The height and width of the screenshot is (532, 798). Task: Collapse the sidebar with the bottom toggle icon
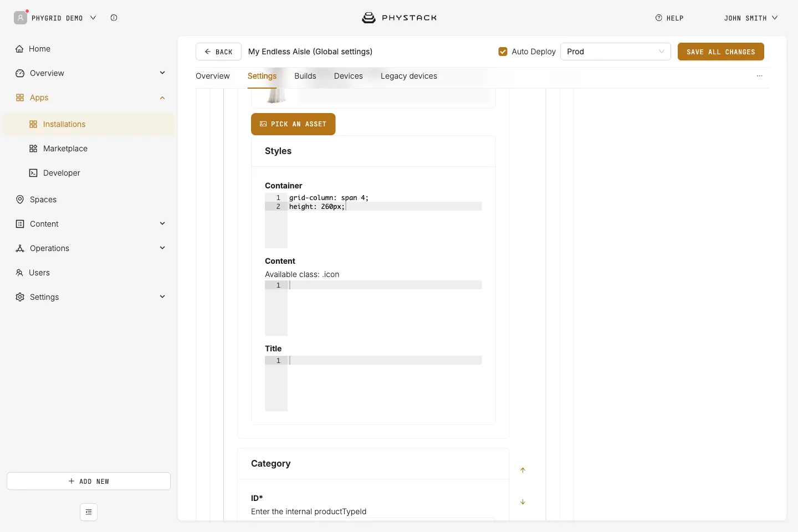(x=89, y=512)
